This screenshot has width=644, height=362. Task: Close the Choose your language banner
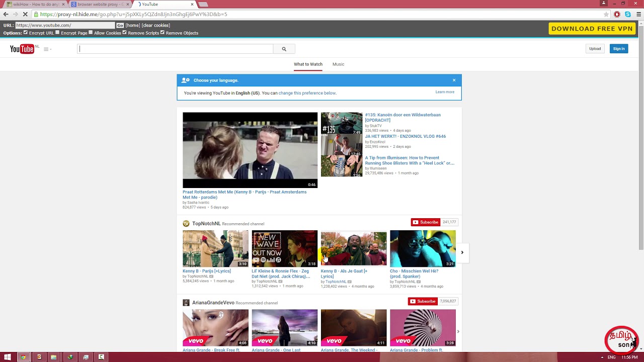tap(454, 80)
